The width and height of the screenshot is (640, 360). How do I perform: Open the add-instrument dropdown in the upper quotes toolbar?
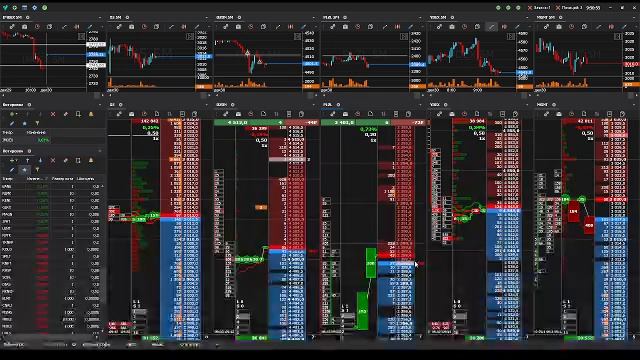[x=13, y=114]
